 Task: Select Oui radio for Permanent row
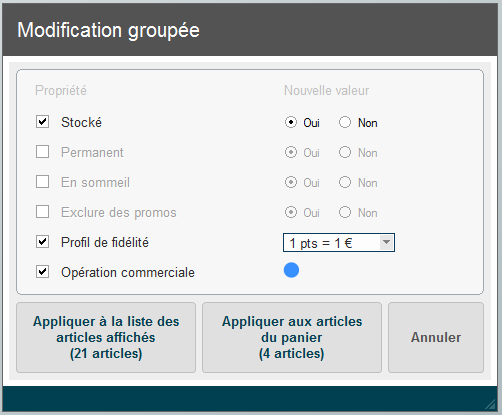tap(291, 152)
